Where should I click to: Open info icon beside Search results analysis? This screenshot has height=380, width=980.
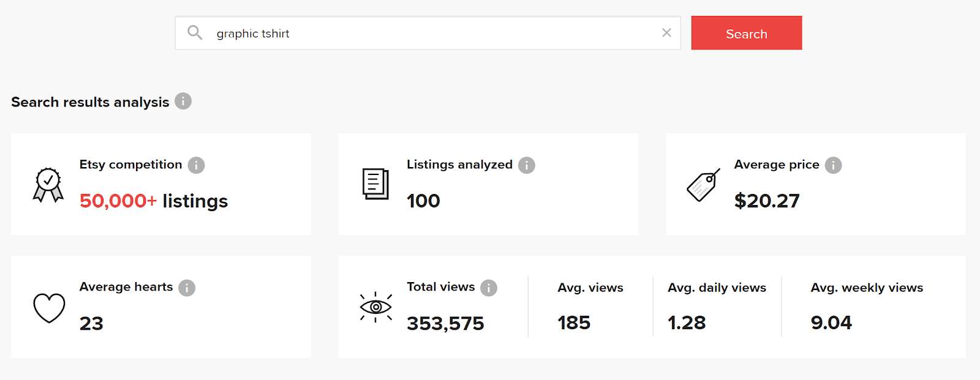[x=183, y=101]
